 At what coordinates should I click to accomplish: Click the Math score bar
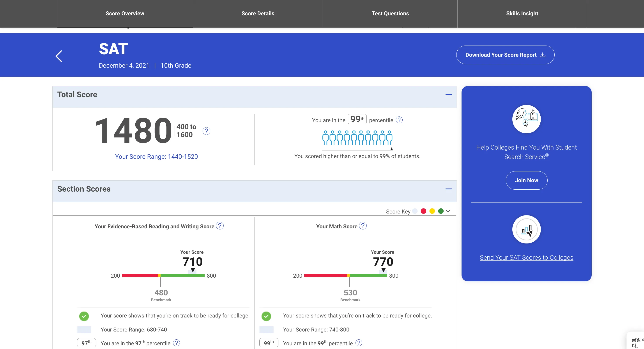(345, 276)
